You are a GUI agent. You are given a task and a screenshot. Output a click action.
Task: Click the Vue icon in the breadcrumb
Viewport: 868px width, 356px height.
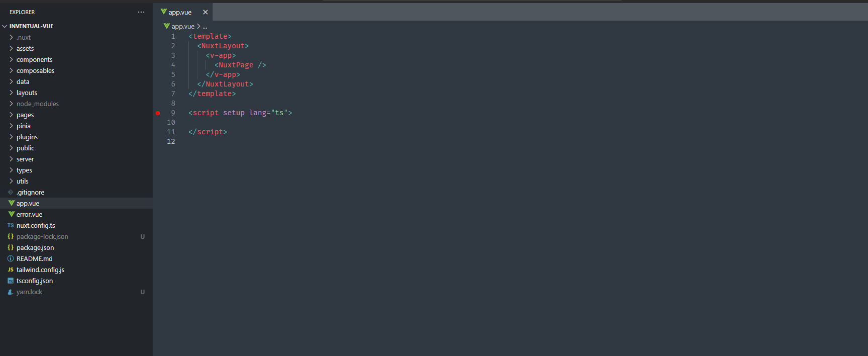point(167,26)
